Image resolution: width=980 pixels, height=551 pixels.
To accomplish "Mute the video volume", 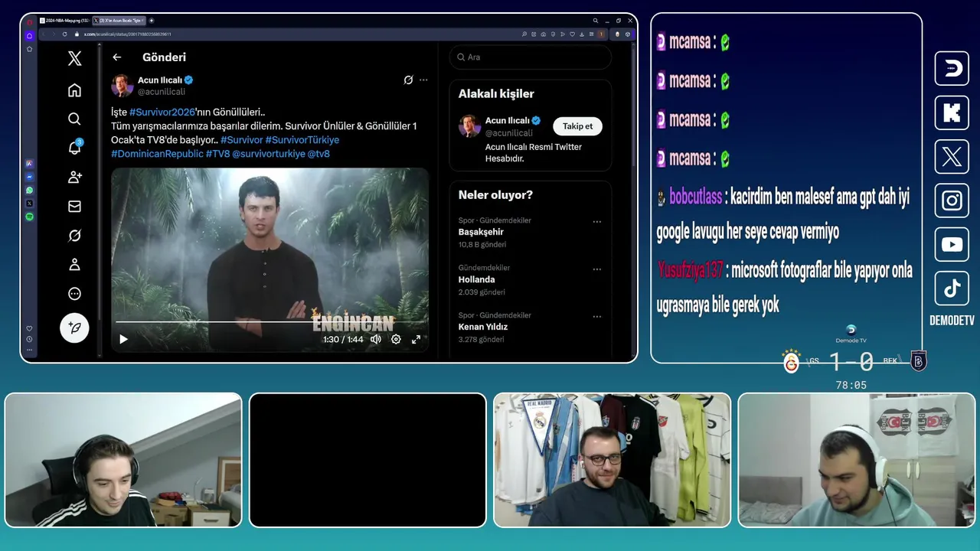I will [376, 339].
